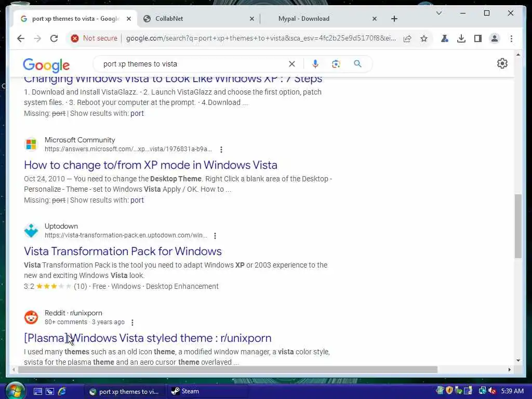Select the browser taskbar button
Image resolution: width=532 pixels, height=399 pixels.
click(x=124, y=391)
